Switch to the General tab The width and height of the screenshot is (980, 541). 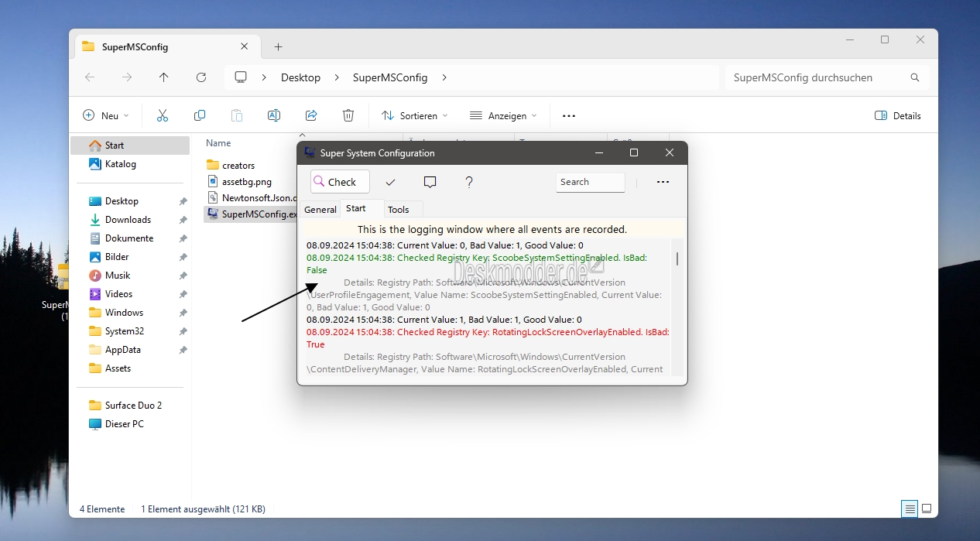tap(320, 210)
